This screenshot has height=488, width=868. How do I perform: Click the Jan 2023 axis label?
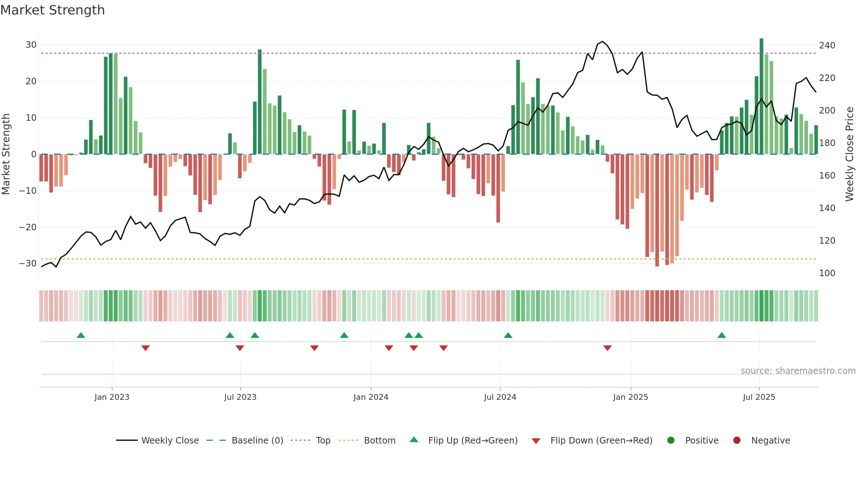tap(112, 397)
